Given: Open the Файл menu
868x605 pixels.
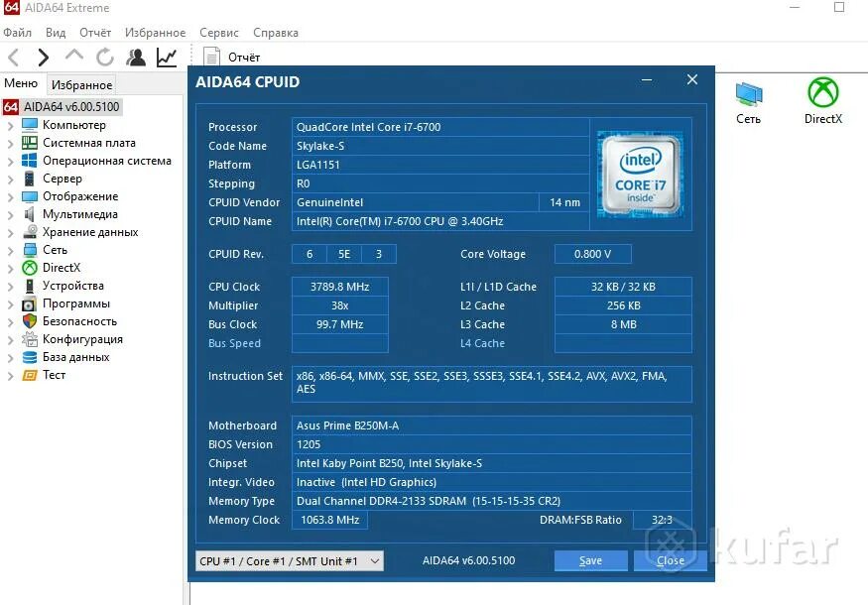Looking at the screenshot, I should click(x=17, y=33).
